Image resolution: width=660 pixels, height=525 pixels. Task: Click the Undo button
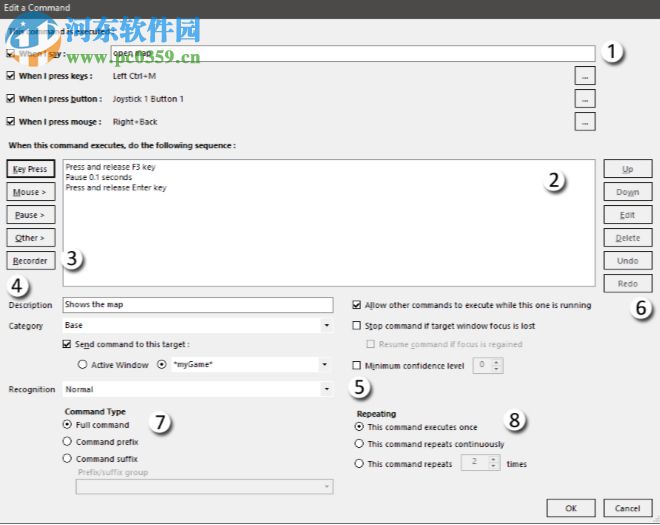click(x=628, y=261)
